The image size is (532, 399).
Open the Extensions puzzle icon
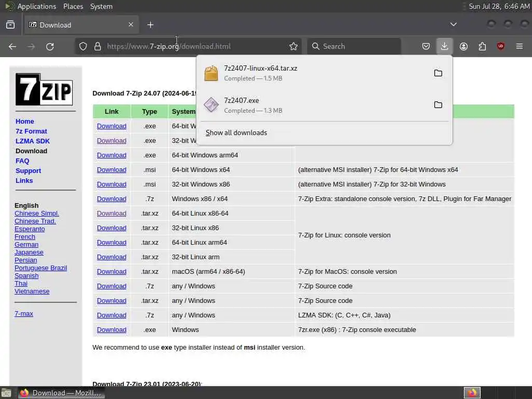(x=482, y=46)
